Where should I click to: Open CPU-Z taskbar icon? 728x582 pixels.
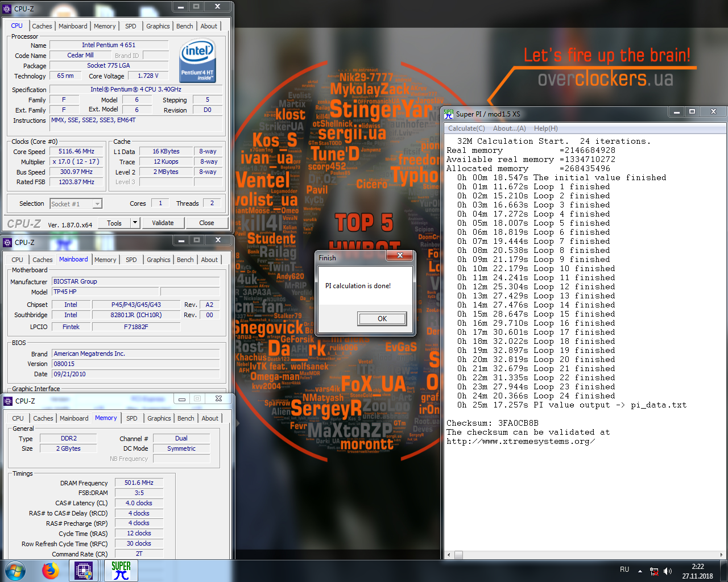[84, 571]
